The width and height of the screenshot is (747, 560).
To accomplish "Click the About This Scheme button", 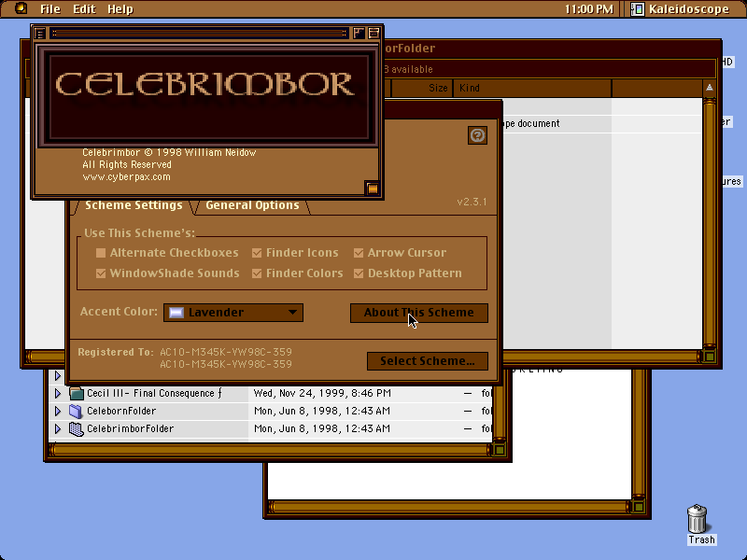I will 418,313.
